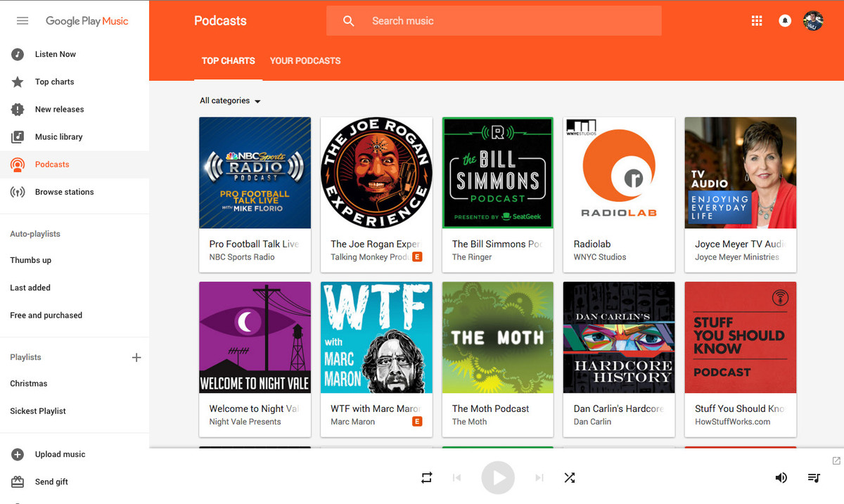The width and height of the screenshot is (844, 504).
Task: Skip to previous track
Action: (456, 478)
